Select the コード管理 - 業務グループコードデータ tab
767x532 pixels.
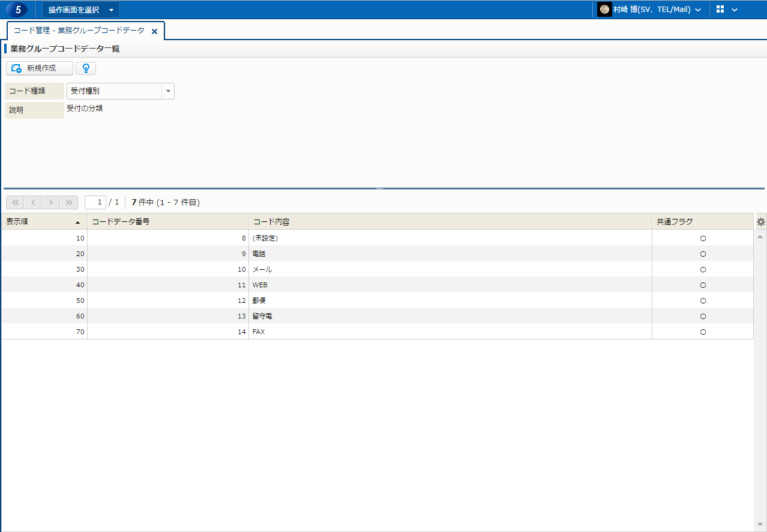[x=79, y=31]
